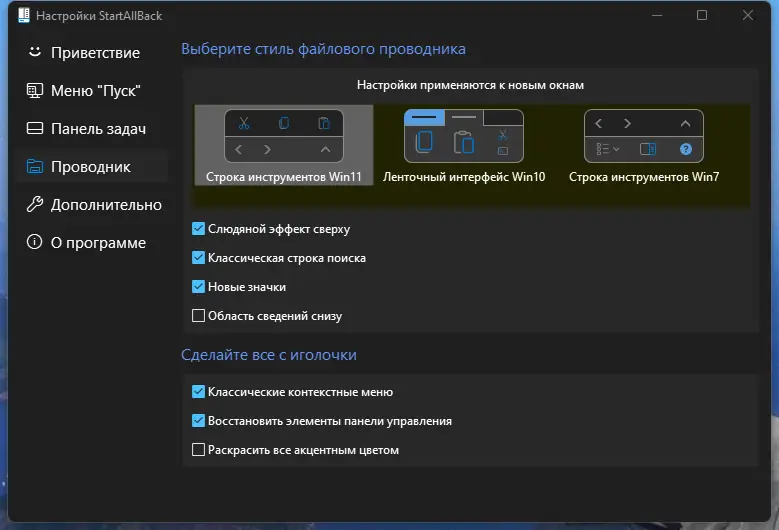The width and height of the screenshot is (779, 530).
Task: Click the Win10 ribbon preview image
Action: 464,136
